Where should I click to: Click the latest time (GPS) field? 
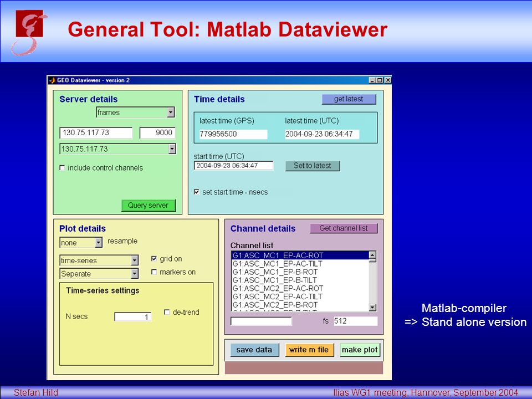[233, 134]
